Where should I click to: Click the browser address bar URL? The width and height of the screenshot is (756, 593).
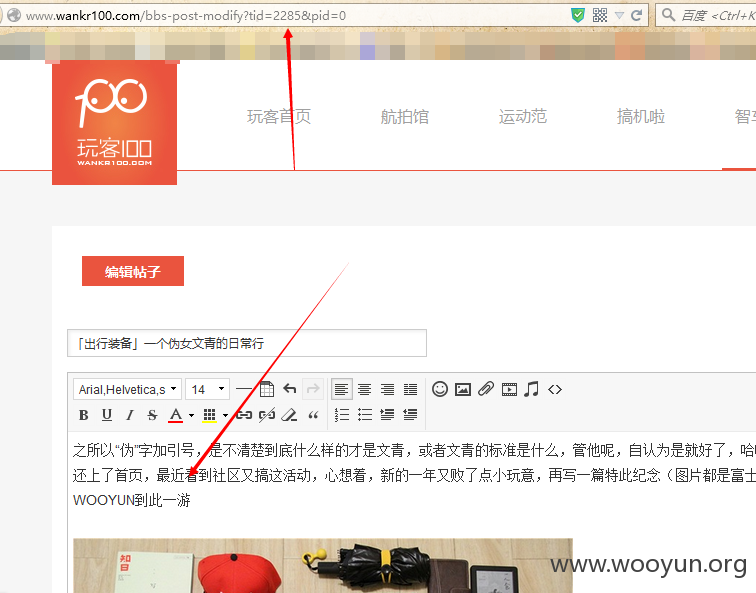(x=186, y=15)
